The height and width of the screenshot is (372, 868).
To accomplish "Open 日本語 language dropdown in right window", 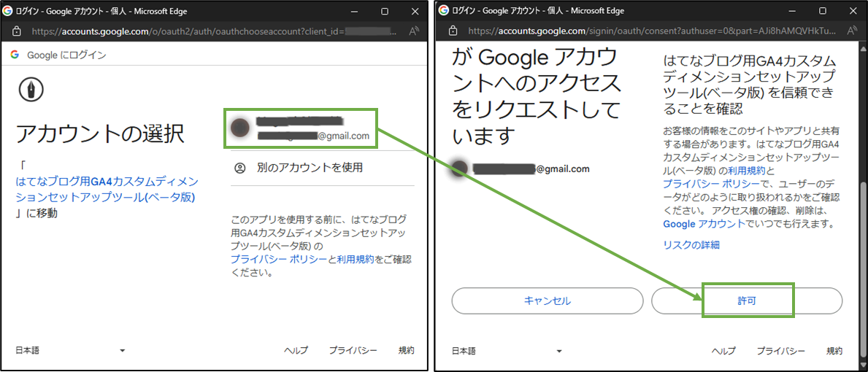I will 507,350.
